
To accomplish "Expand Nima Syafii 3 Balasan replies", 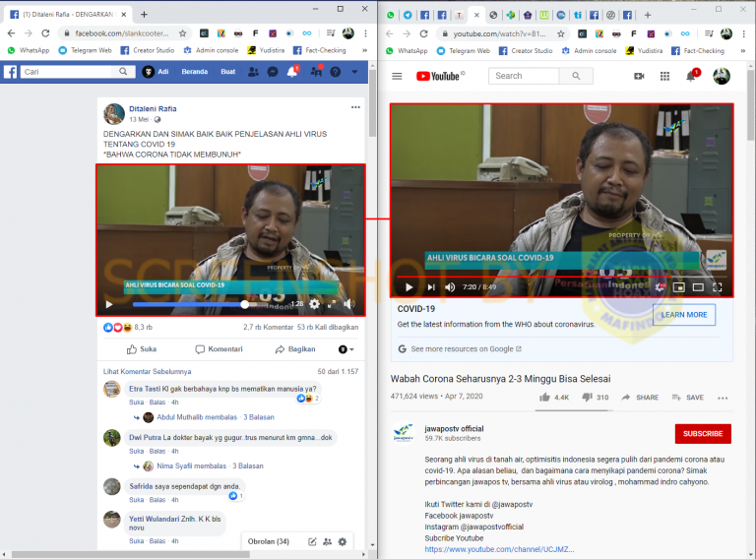I will point(248,466).
